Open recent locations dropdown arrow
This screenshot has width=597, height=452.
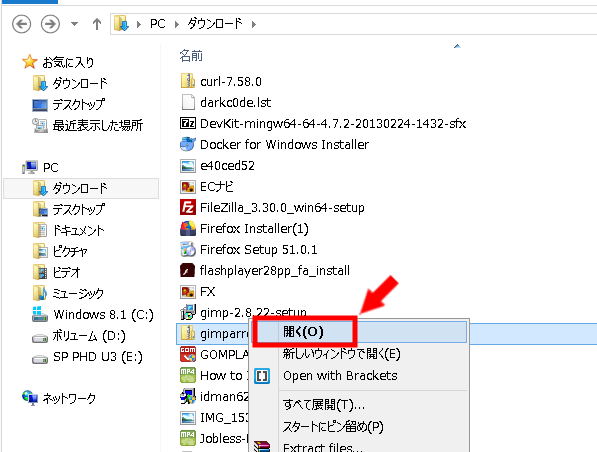pos(75,24)
